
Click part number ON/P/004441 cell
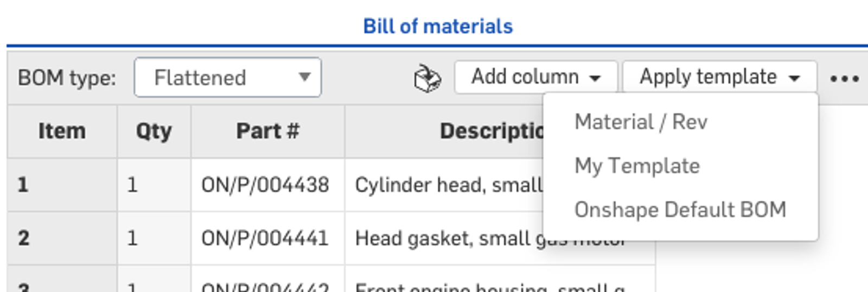coord(265,238)
